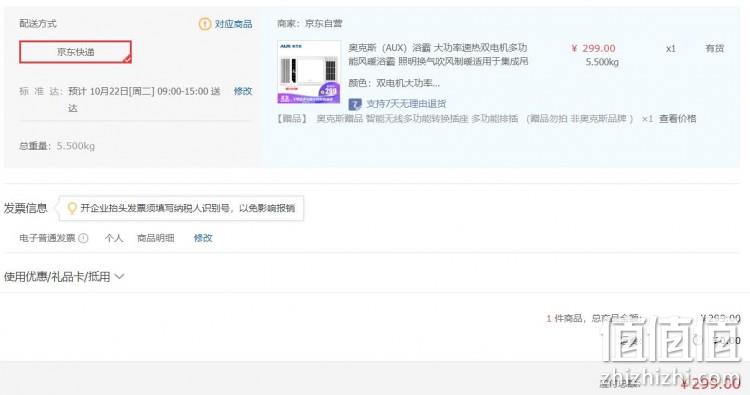View gift price via 查看价格
This screenshot has width=750, height=395.
click(677, 119)
